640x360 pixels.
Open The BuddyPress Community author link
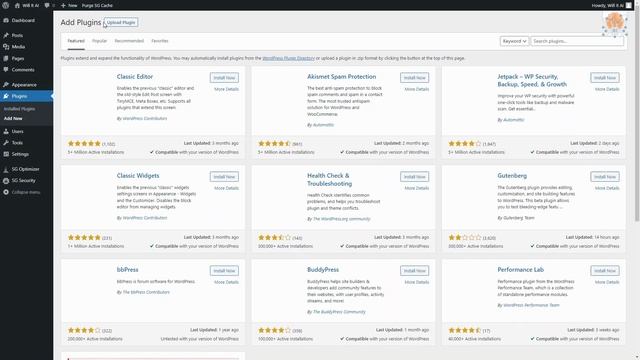click(x=339, y=312)
